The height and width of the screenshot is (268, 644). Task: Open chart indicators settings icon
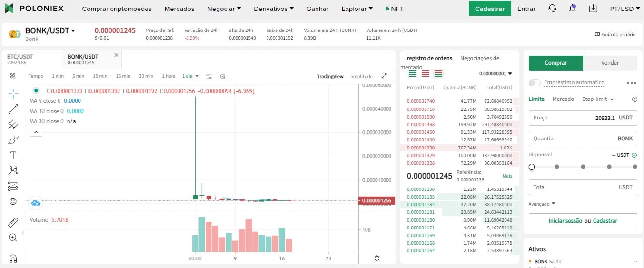point(209,76)
